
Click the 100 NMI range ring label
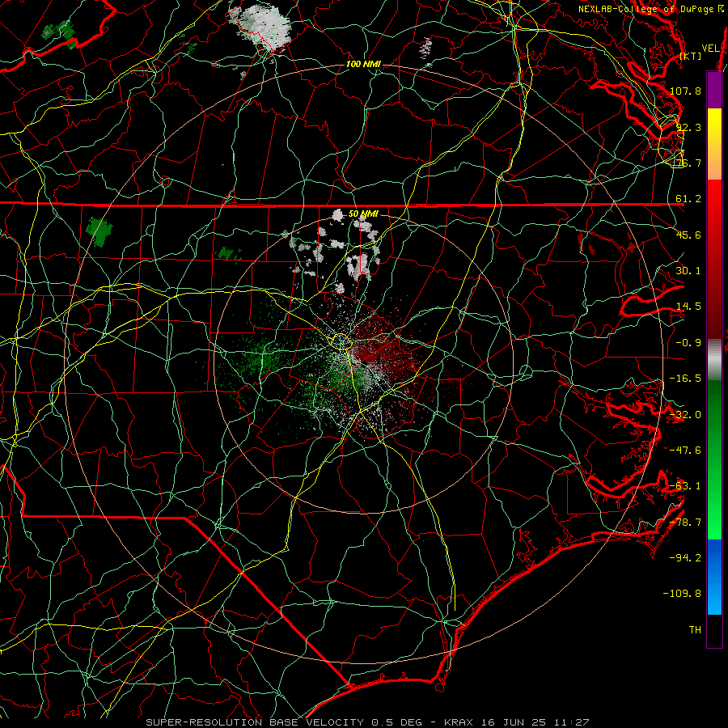[x=363, y=64]
